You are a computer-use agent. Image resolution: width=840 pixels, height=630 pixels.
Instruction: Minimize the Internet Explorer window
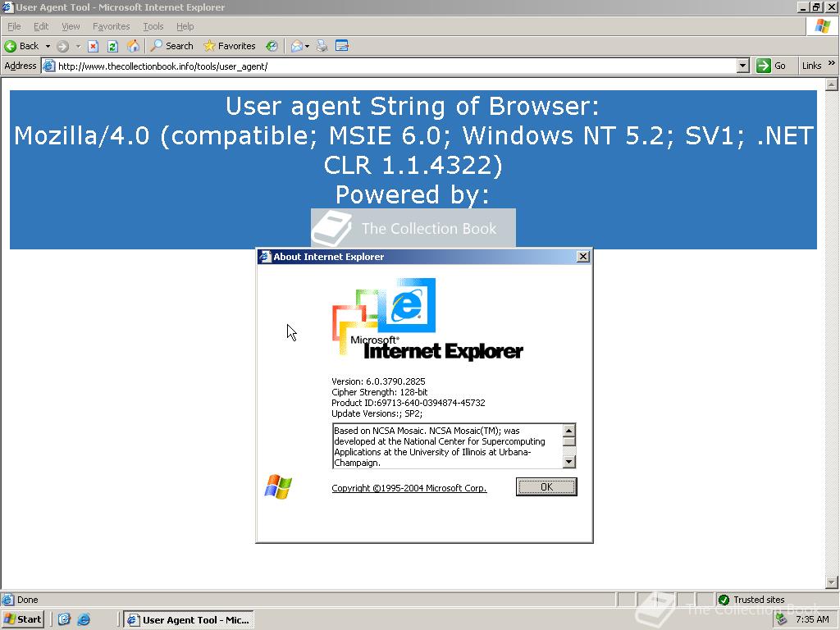coord(802,7)
